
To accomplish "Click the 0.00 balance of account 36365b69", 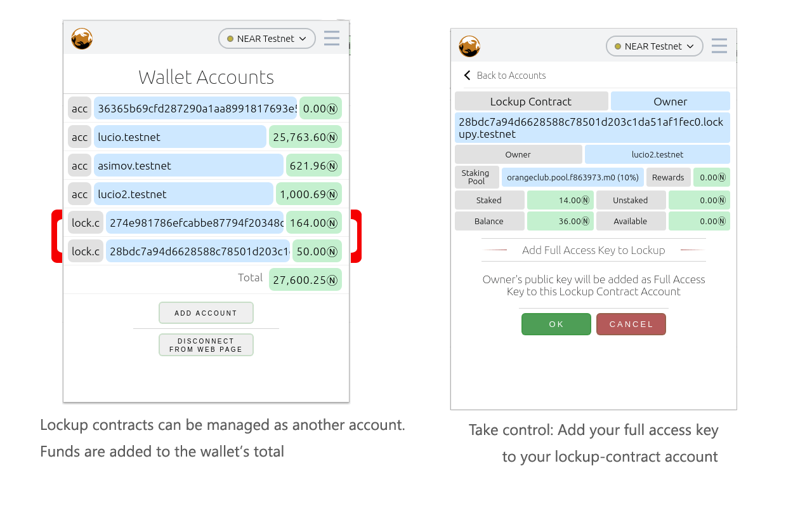I will pyautogui.click(x=320, y=109).
